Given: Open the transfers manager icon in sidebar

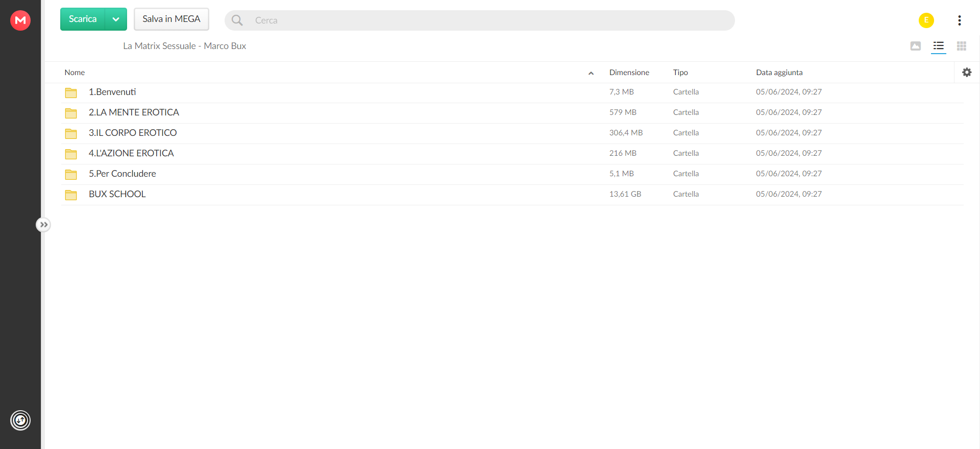Looking at the screenshot, I should (x=20, y=420).
